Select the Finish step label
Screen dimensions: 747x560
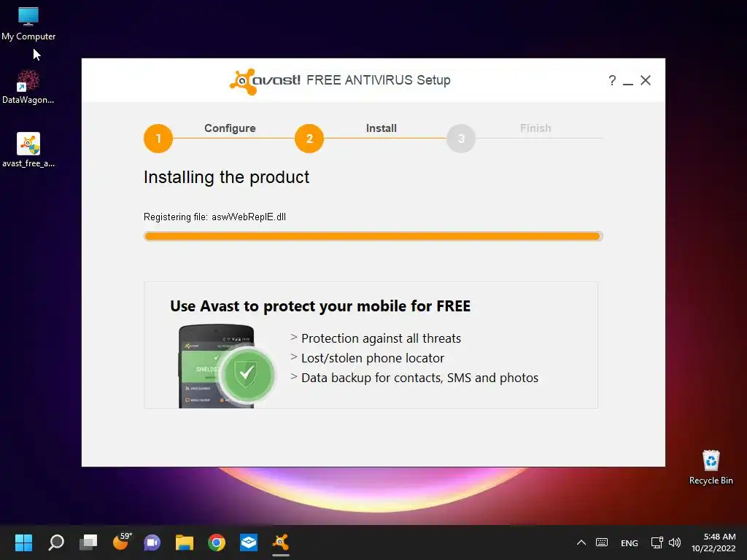tap(535, 128)
